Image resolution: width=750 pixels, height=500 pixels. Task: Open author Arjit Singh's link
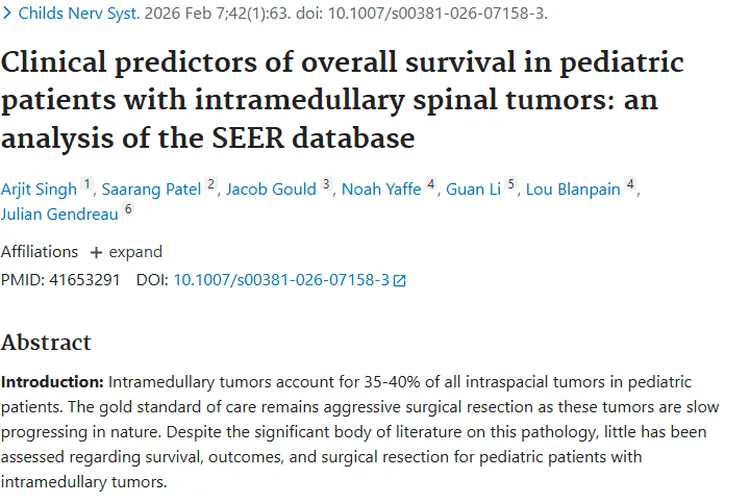coord(38,189)
